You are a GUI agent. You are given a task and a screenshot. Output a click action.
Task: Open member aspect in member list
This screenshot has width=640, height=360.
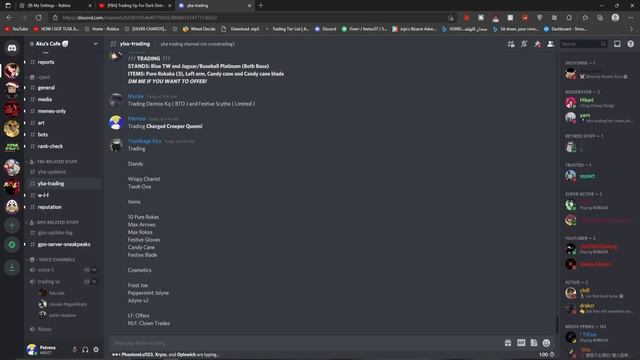click(599, 176)
